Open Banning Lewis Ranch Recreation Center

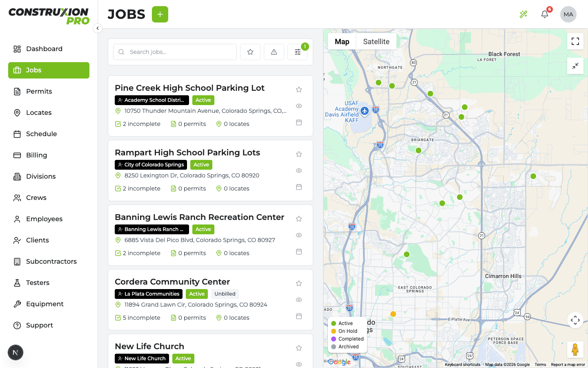coord(199,217)
